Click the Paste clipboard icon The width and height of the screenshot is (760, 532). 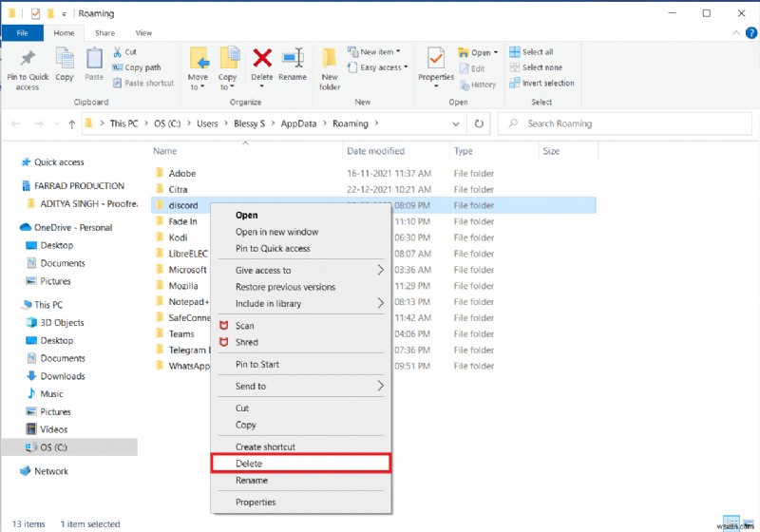94,59
